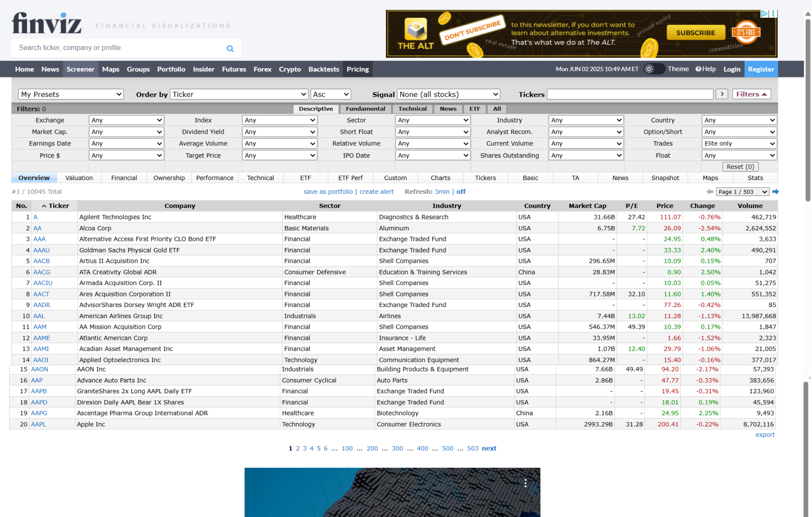Click the Tickers go arrow button
The width and height of the screenshot is (812, 517).
point(722,94)
